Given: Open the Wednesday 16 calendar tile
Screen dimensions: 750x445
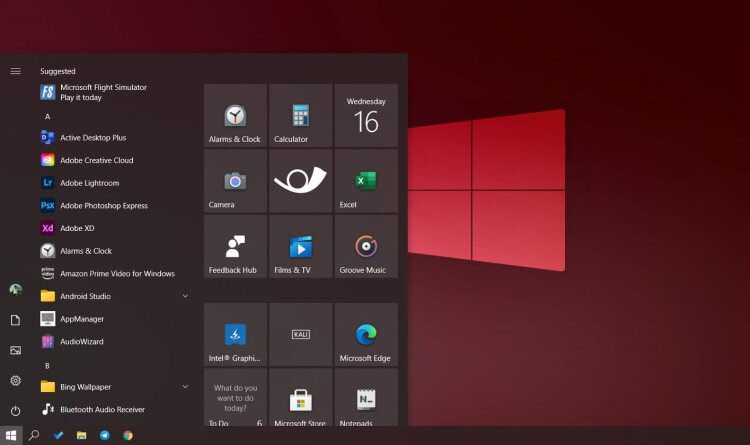Looking at the screenshot, I should 366,115.
